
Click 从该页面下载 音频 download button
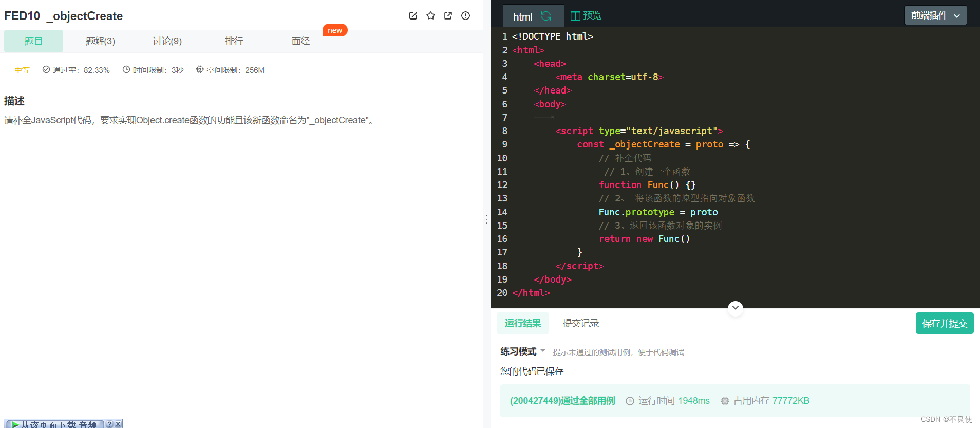coord(54,424)
